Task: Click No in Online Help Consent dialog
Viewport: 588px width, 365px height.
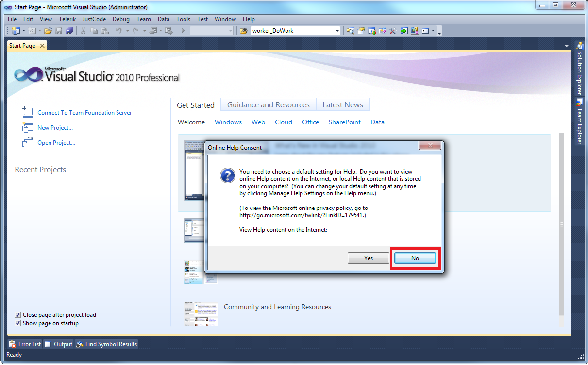Action: 415,258
